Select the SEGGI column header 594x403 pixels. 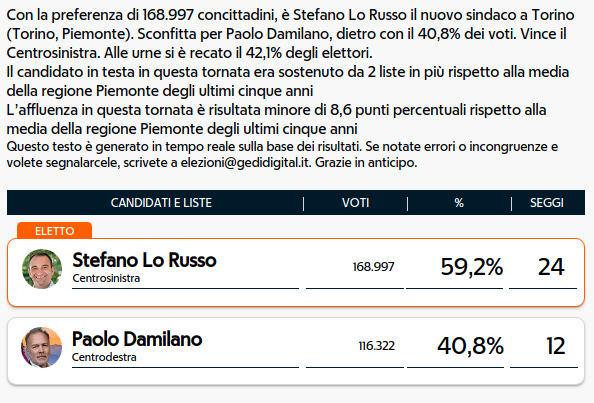(547, 203)
